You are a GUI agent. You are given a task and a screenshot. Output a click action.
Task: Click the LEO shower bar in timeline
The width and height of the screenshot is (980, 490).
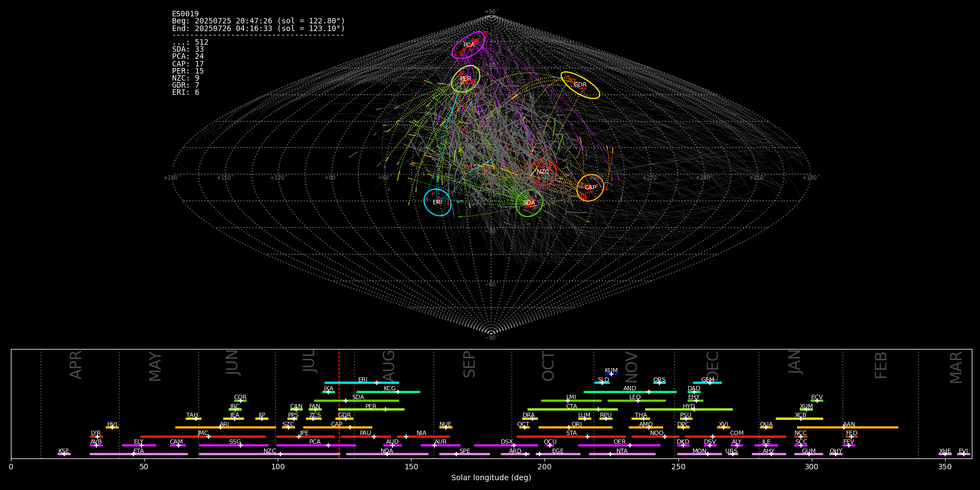[x=636, y=401]
